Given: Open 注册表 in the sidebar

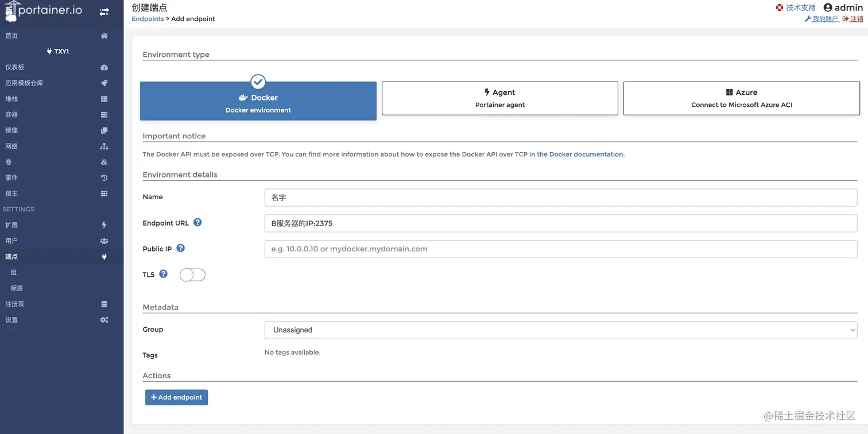Looking at the screenshot, I should pos(15,304).
